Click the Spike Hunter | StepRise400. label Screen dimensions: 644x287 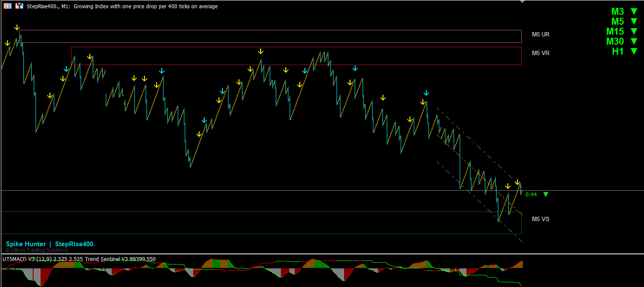[x=50, y=244]
